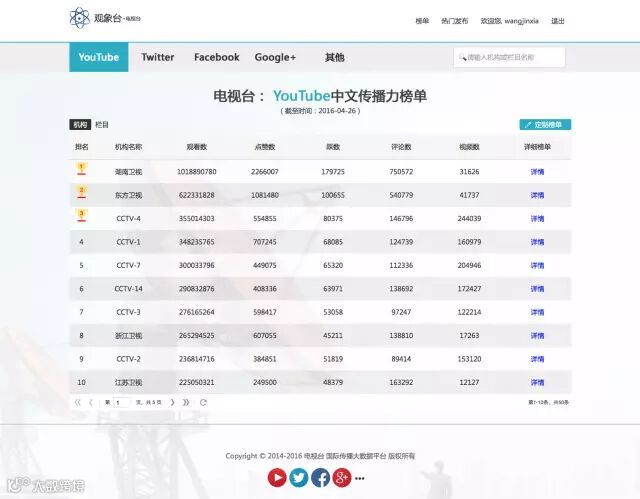
Task: Open the 其他 tab
Action: (335, 58)
